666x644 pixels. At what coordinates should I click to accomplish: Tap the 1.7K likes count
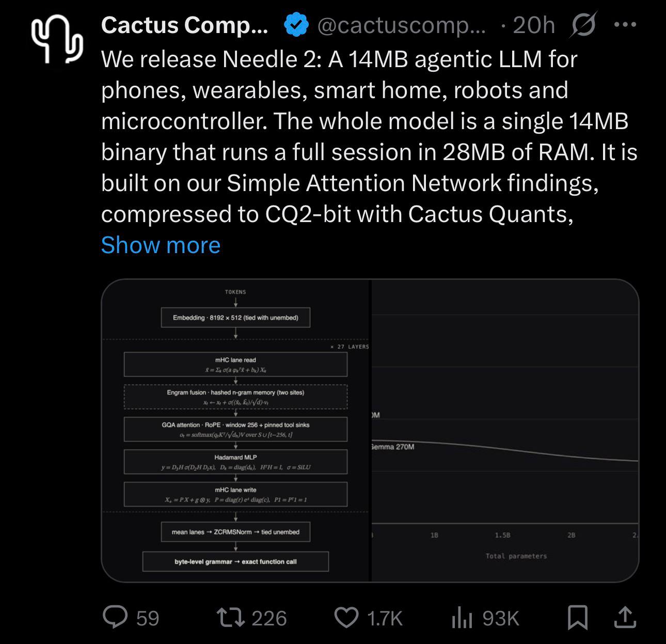384,618
